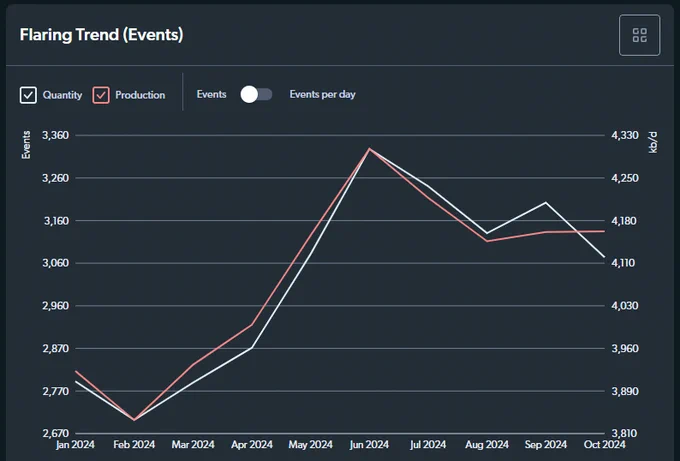The height and width of the screenshot is (461, 680).
Task: Click the 4,250 kb/d axis value
Action: [x=625, y=178]
